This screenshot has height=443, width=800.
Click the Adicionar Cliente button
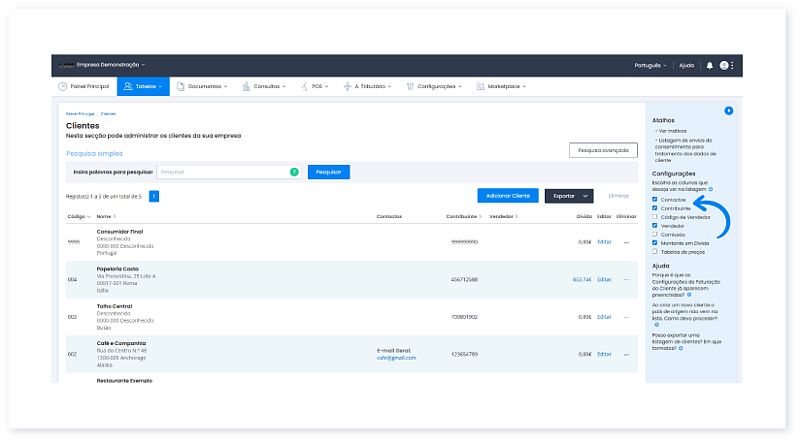(x=507, y=196)
